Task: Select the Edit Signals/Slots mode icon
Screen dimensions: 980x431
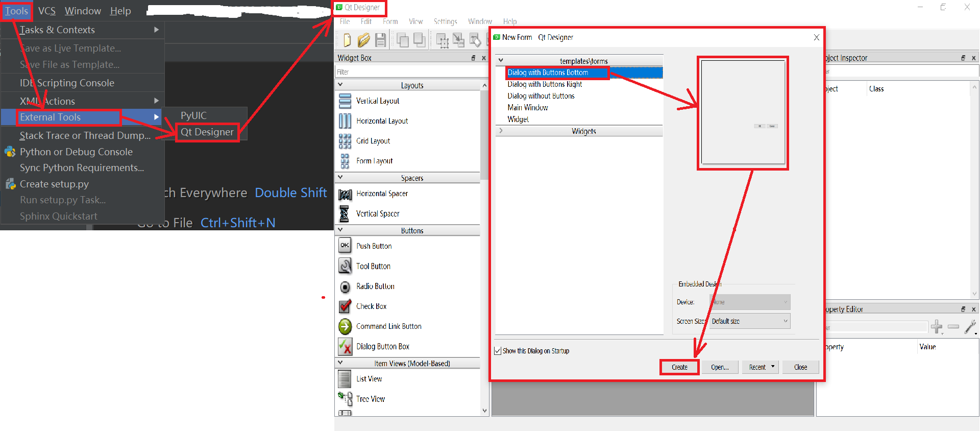Action: pos(459,40)
